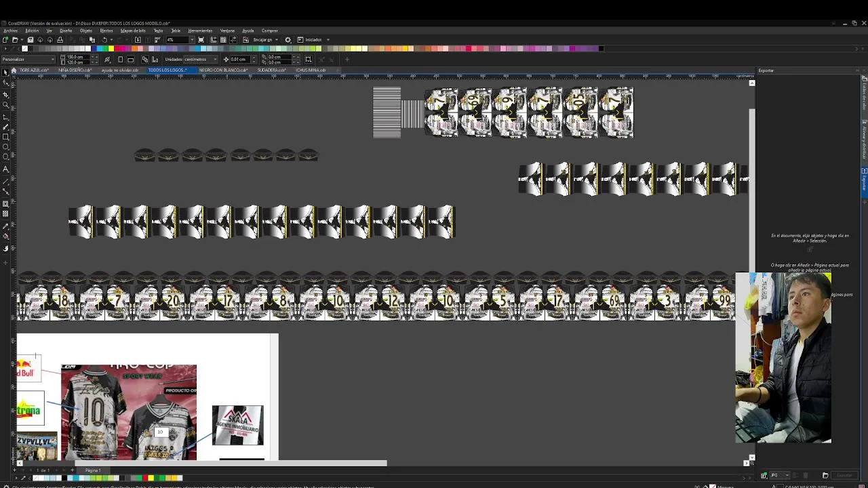Select the Transparency checker tool

(5, 213)
